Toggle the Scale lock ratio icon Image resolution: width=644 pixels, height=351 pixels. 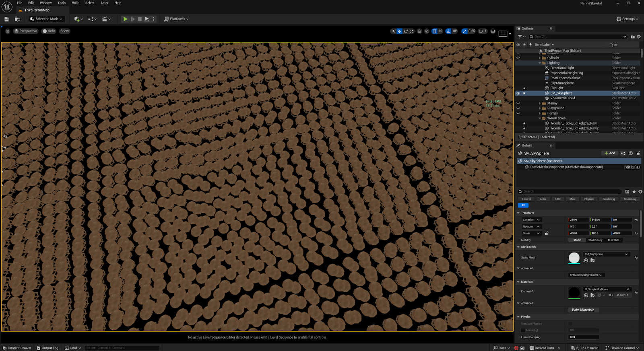[x=546, y=233]
